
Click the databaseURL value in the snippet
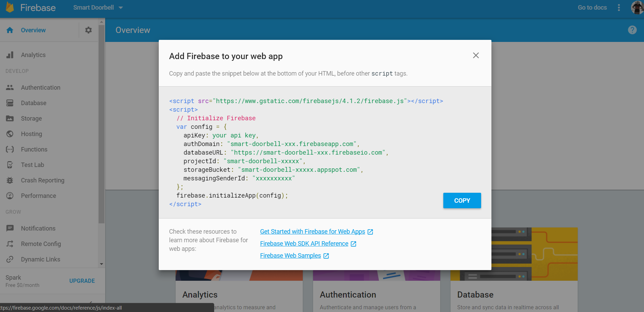click(308, 153)
